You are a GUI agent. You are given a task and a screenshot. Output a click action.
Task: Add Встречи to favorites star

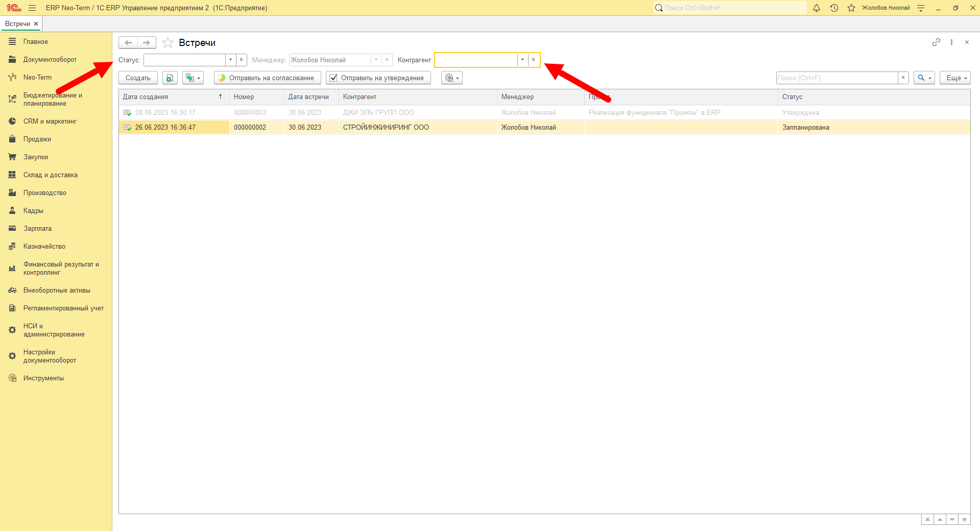(168, 42)
